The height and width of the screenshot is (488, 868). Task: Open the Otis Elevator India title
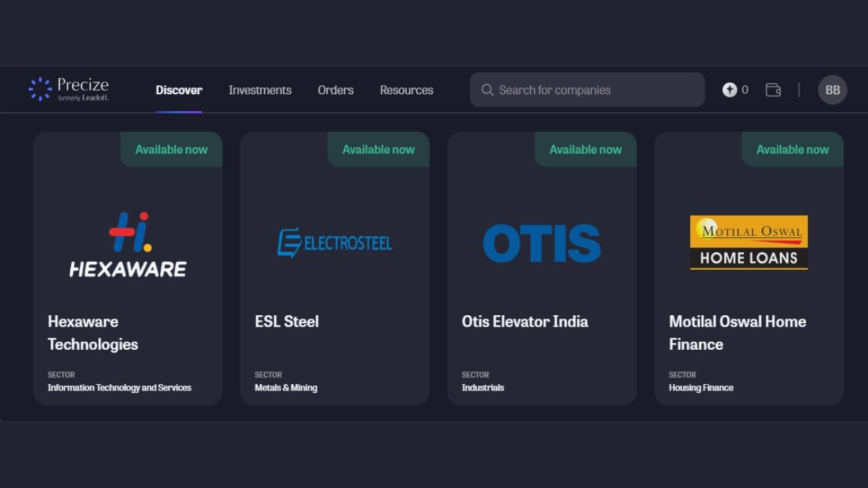click(525, 321)
